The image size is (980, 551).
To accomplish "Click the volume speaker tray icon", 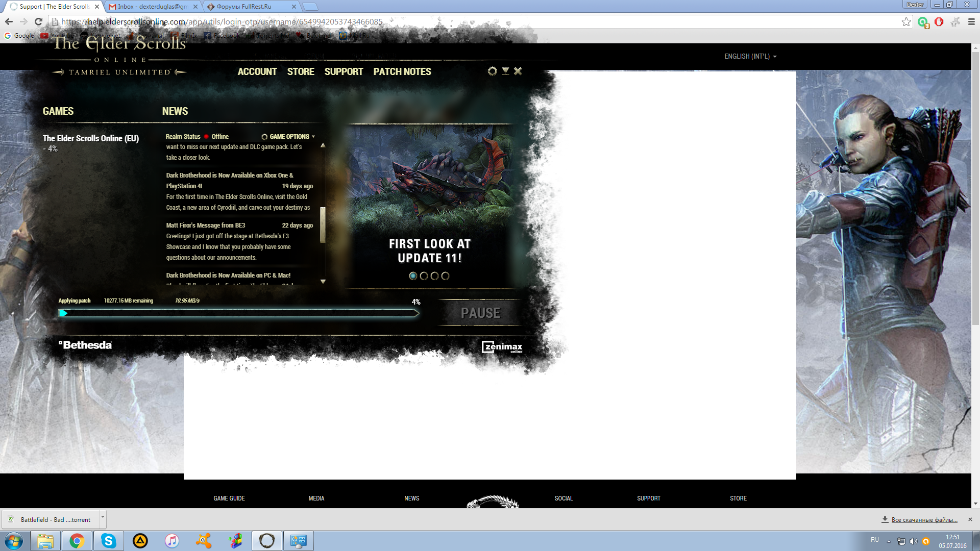I will tap(913, 541).
